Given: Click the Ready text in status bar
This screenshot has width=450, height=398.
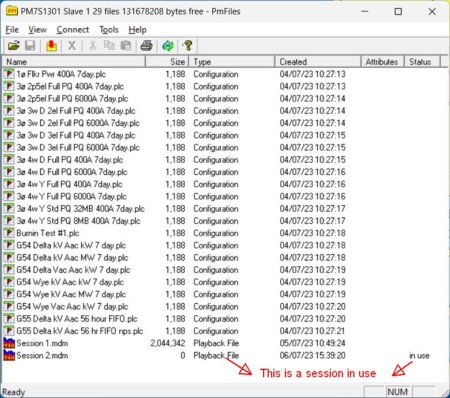Looking at the screenshot, I should point(14,392).
